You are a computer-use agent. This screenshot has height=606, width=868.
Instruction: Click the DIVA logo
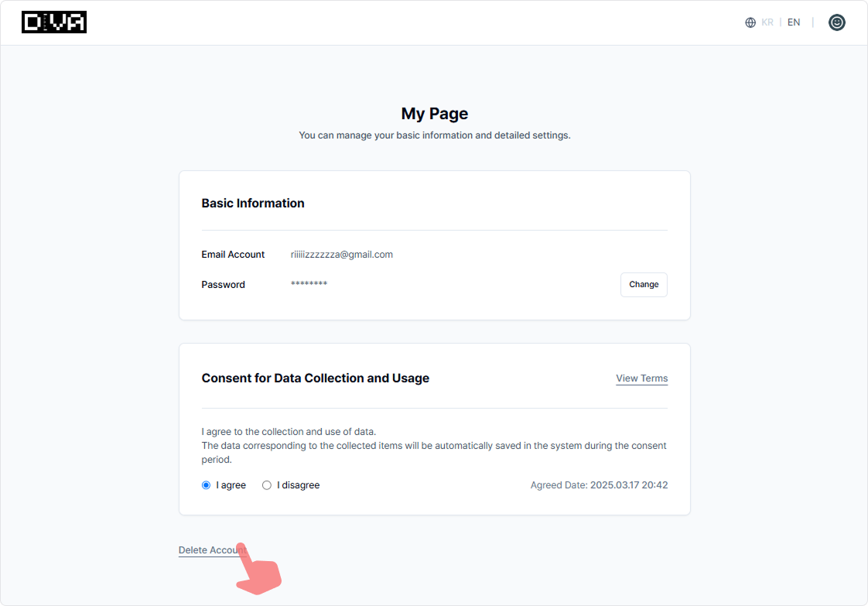54,22
